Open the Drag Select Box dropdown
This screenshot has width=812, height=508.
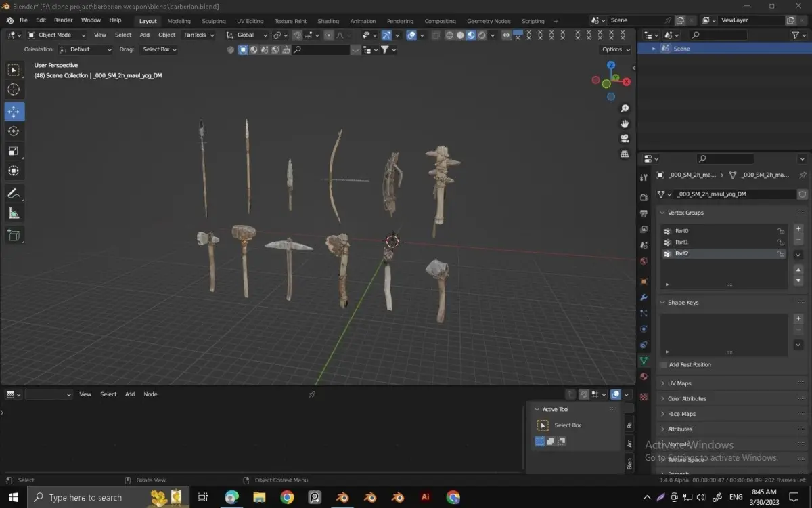[159, 49]
